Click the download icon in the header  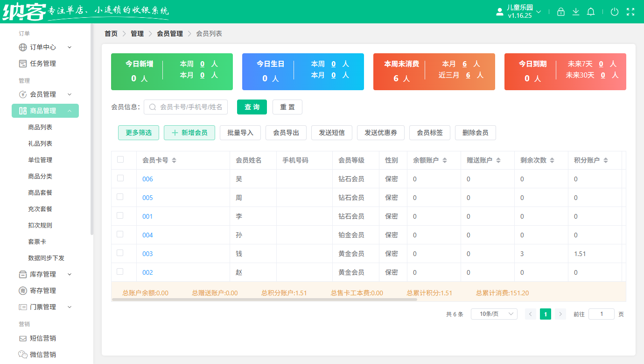(x=575, y=12)
